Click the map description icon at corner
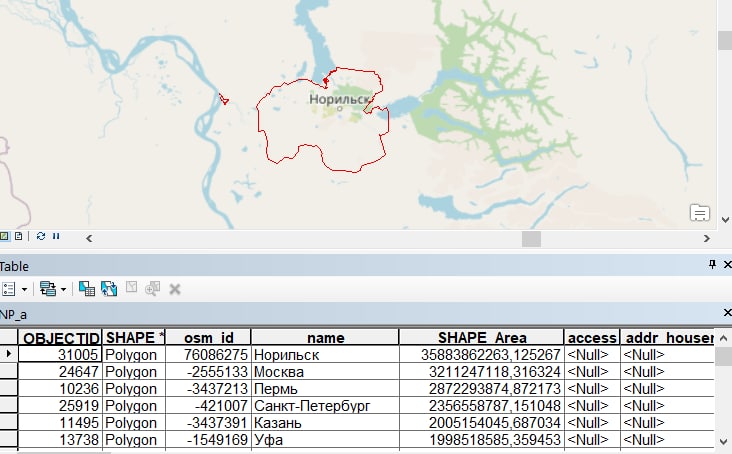 coord(700,213)
